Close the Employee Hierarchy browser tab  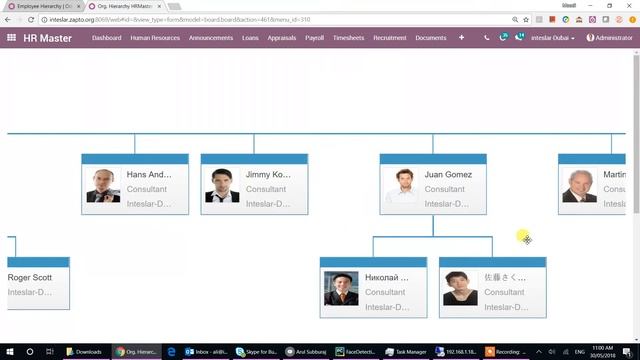coord(79,6)
